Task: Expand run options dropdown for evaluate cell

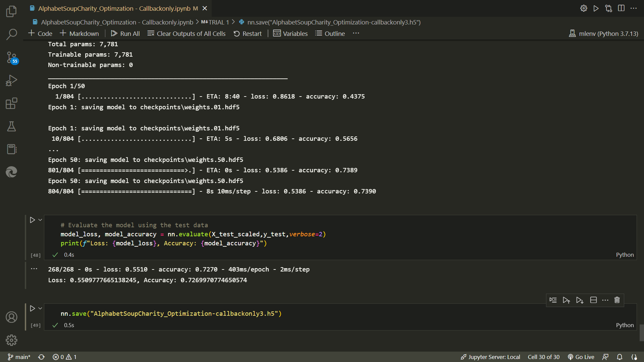Action: point(40,220)
